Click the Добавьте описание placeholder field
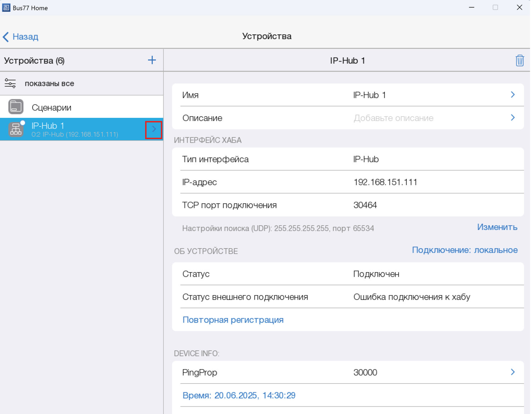Screen dimensions: 532x414 pos(393,118)
